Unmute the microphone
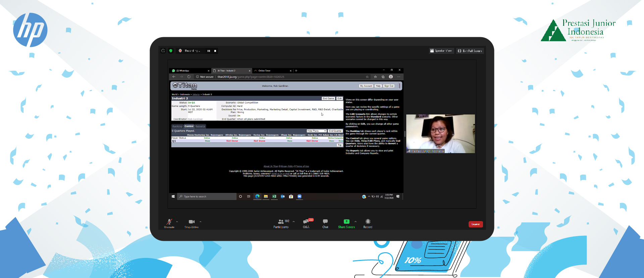The height and width of the screenshot is (278, 644). [x=169, y=222]
